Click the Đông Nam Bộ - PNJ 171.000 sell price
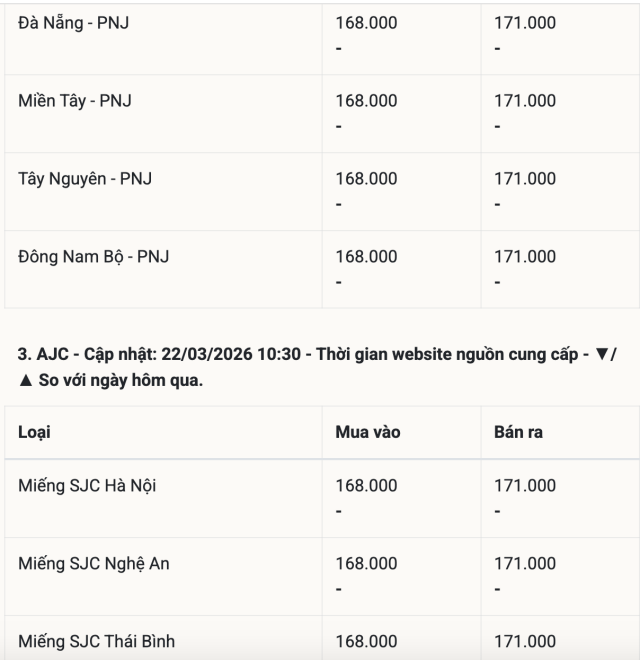The image size is (640, 660). click(526, 257)
